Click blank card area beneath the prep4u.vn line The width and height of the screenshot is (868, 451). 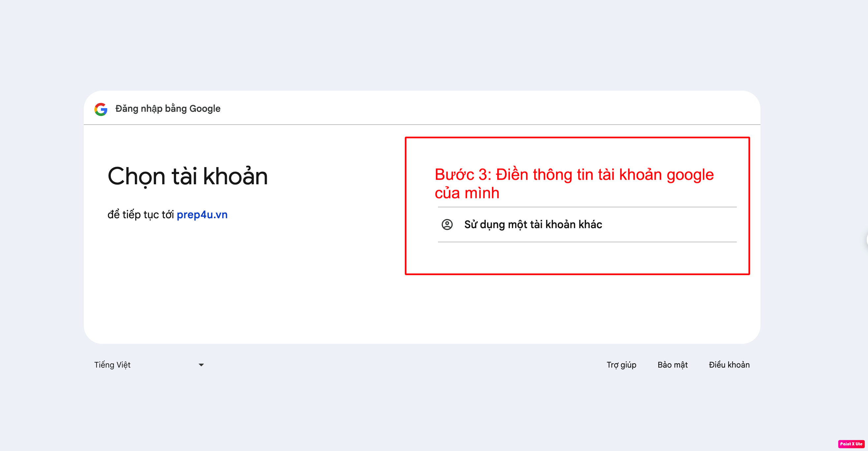[236, 280]
